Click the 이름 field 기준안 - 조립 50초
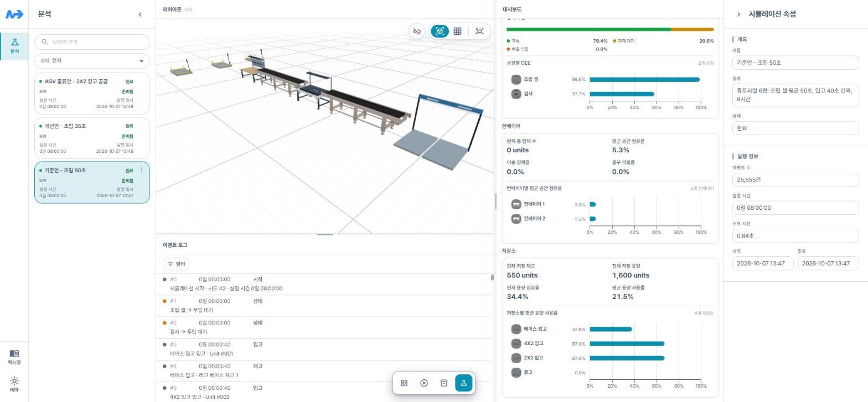868x402 pixels. click(795, 63)
